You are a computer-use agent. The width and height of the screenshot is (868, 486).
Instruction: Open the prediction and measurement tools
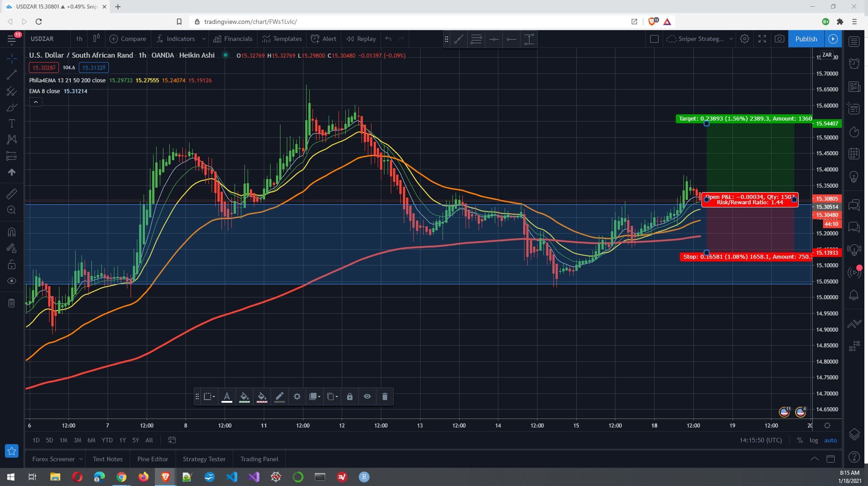pos(12,156)
